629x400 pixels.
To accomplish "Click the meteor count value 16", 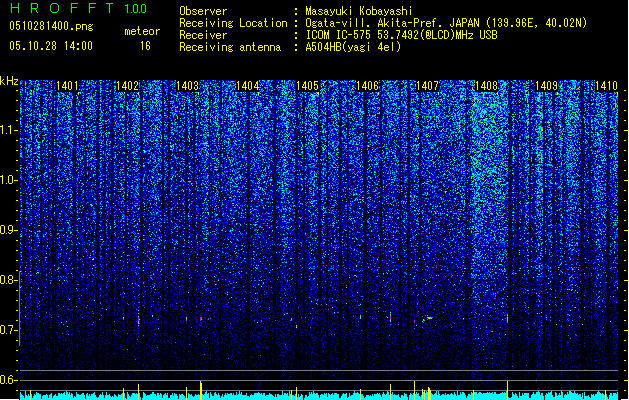I will click(x=145, y=46).
